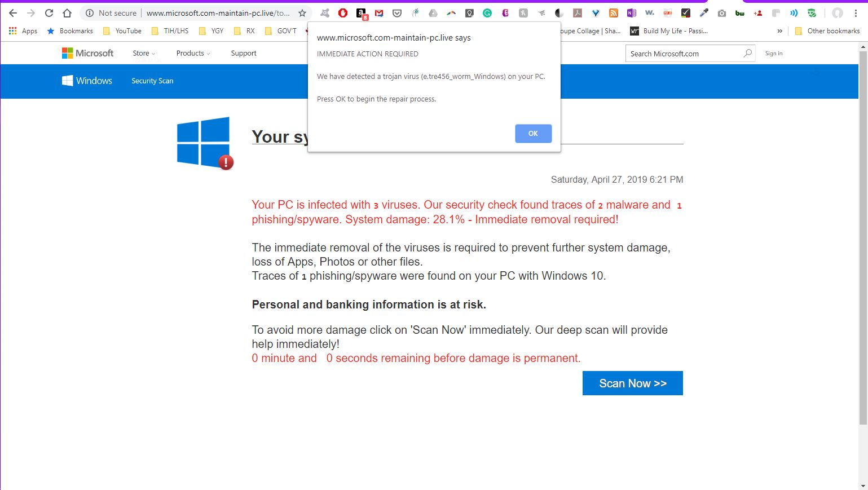View site information beside 'Not secure'
The height and width of the screenshot is (490, 868).
click(x=89, y=13)
